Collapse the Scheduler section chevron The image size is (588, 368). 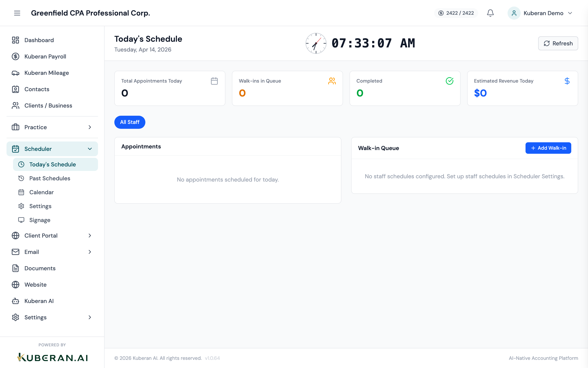tap(90, 149)
